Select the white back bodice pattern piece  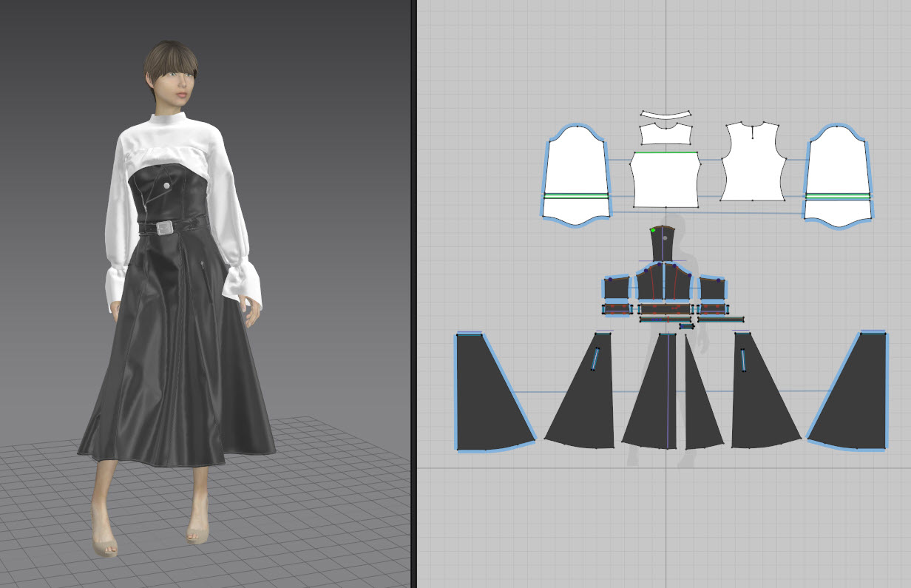click(752, 166)
